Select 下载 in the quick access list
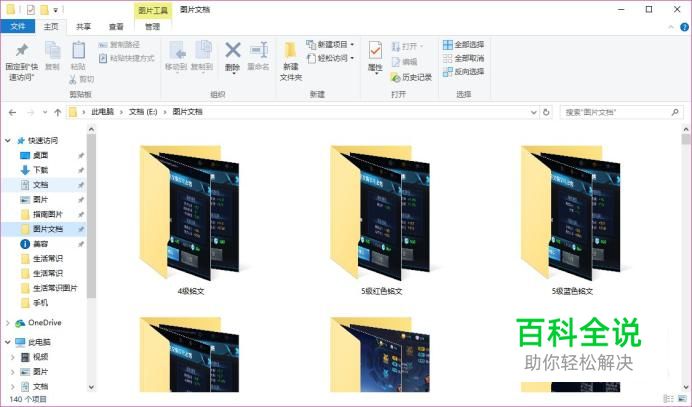The image size is (692, 407). point(40,170)
